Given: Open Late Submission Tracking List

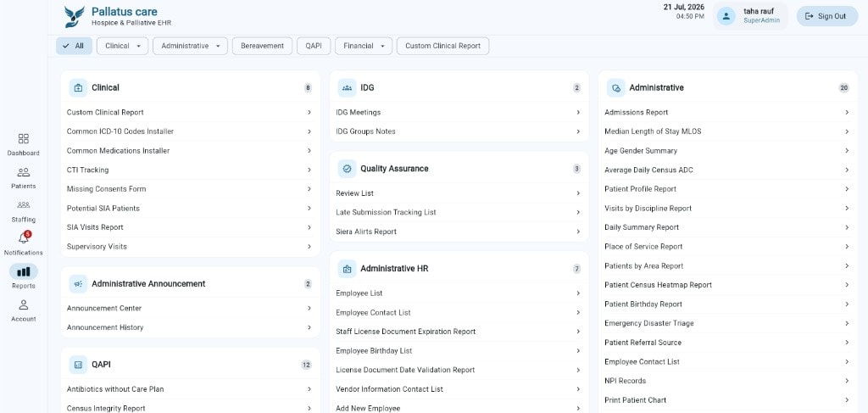Looking at the screenshot, I should point(459,212).
